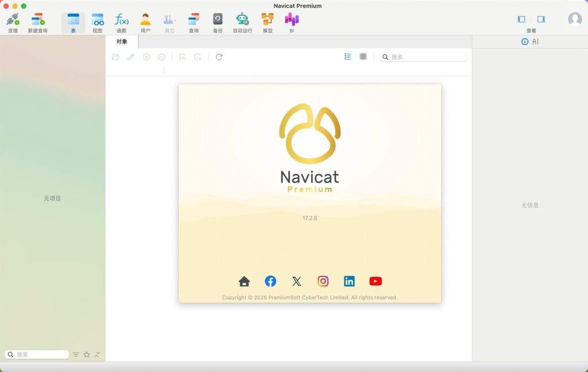
Task: Toggle the left sidebar pane visibility
Action: 521,19
